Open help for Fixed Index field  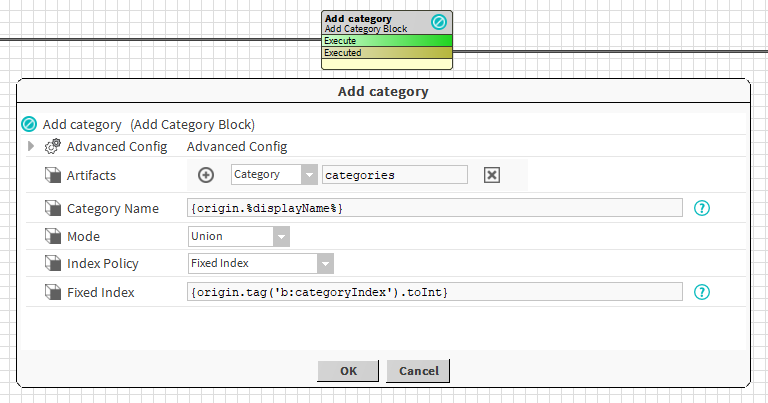pyautogui.click(x=702, y=292)
